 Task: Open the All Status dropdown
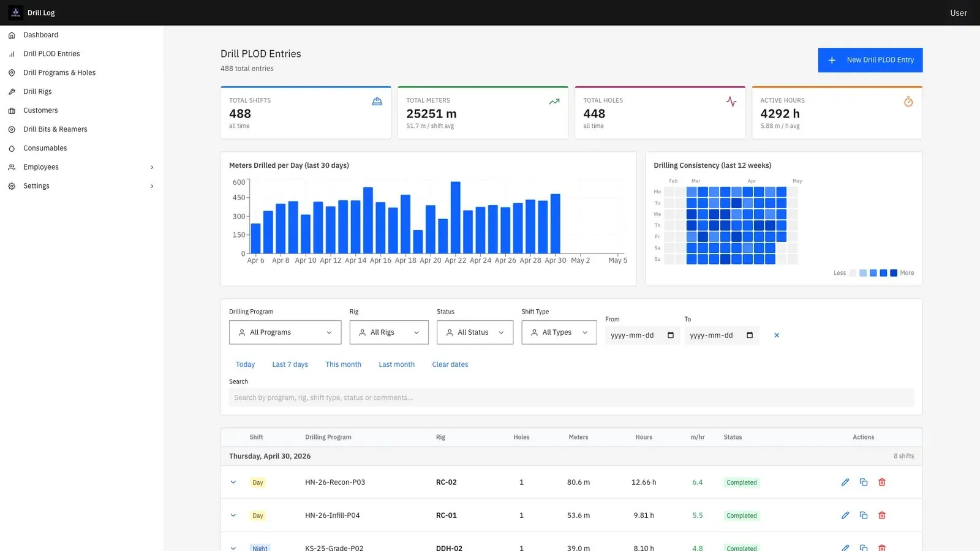(x=475, y=332)
